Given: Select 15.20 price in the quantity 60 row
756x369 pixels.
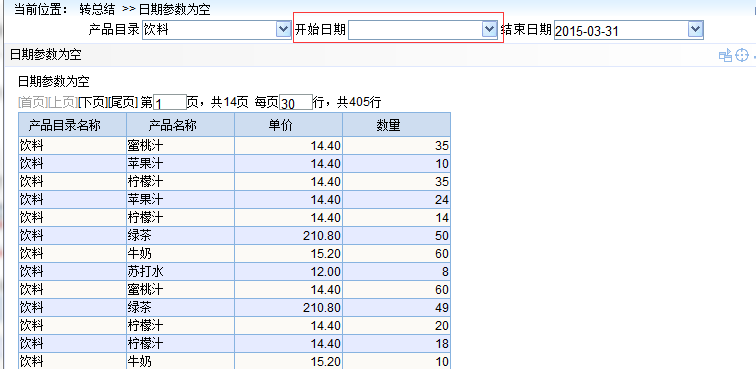Looking at the screenshot, I should tap(288, 253).
